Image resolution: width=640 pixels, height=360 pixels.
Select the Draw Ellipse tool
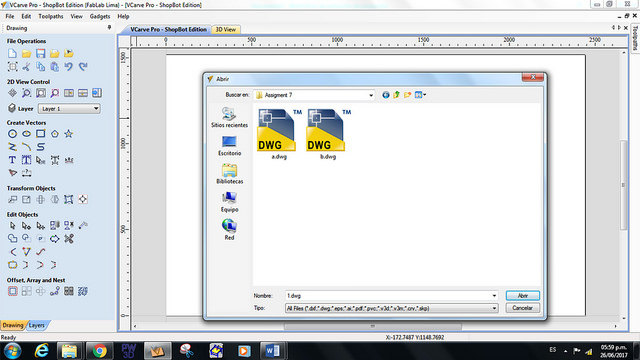pos(27,133)
